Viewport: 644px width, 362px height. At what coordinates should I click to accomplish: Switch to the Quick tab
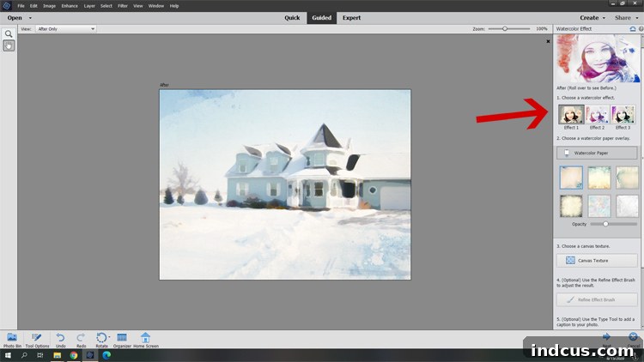[292, 18]
